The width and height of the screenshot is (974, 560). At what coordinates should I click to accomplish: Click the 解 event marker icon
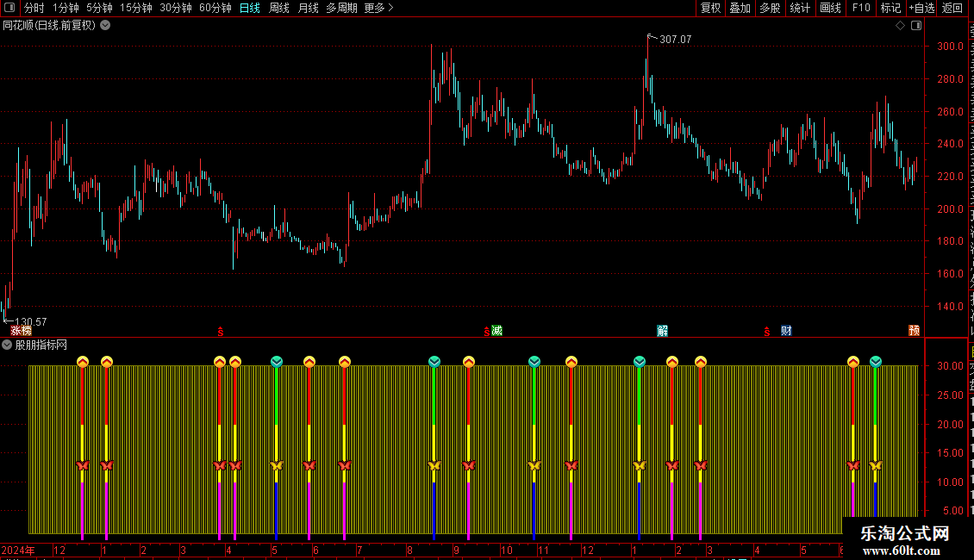click(662, 330)
